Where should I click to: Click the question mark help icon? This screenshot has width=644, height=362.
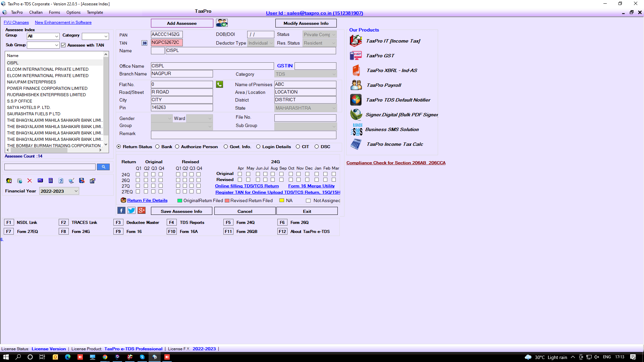61,181
